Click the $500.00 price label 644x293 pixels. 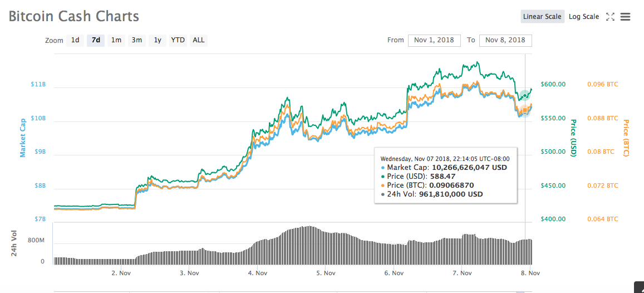pos(552,152)
